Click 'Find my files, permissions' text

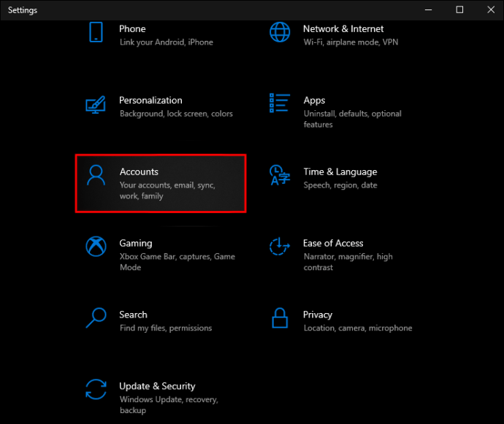click(x=166, y=328)
